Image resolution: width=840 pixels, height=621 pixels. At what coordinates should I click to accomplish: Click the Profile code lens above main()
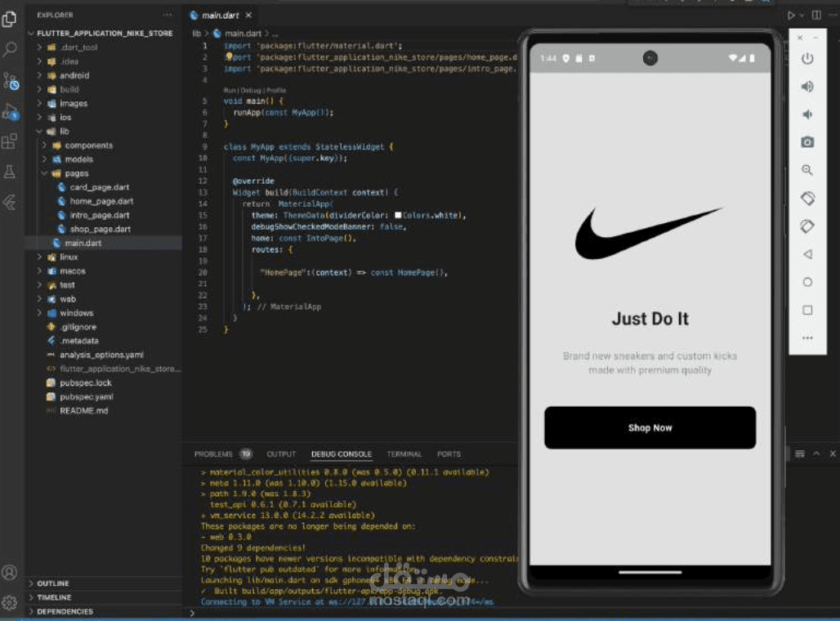point(276,90)
